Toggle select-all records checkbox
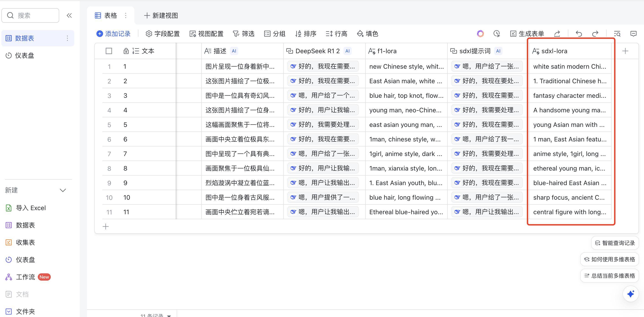 click(x=109, y=51)
